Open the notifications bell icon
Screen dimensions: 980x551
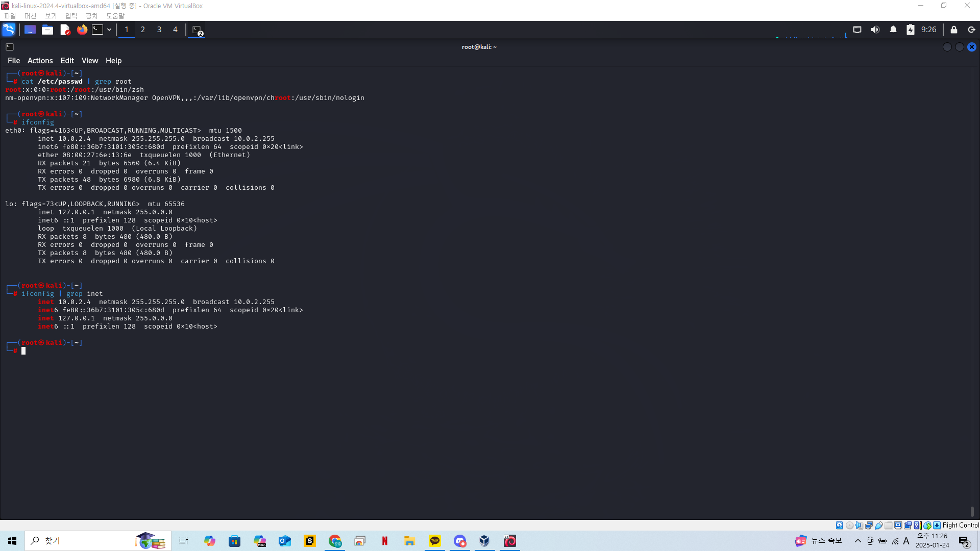[893, 30]
